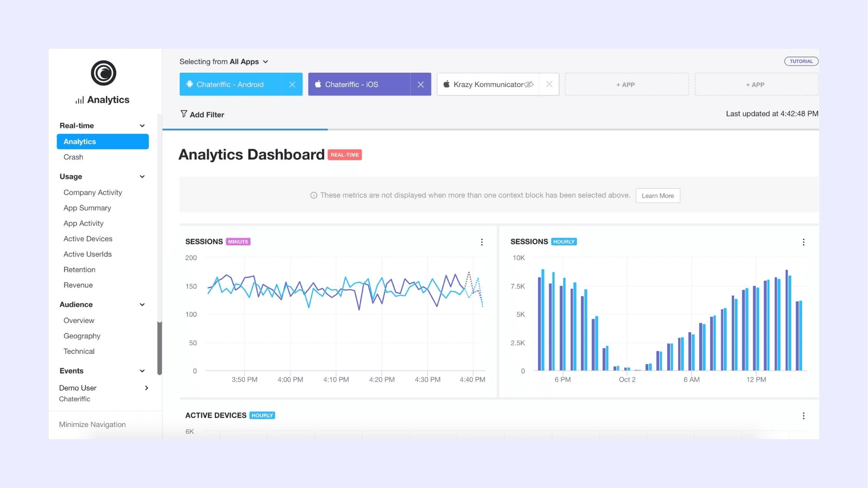Click Minimize Navigation
The width and height of the screenshot is (868, 488).
click(92, 424)
